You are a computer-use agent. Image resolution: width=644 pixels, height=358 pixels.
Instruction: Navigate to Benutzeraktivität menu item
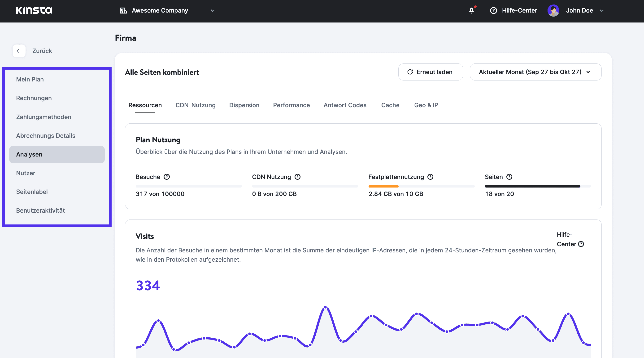click(x=40, y=210)
